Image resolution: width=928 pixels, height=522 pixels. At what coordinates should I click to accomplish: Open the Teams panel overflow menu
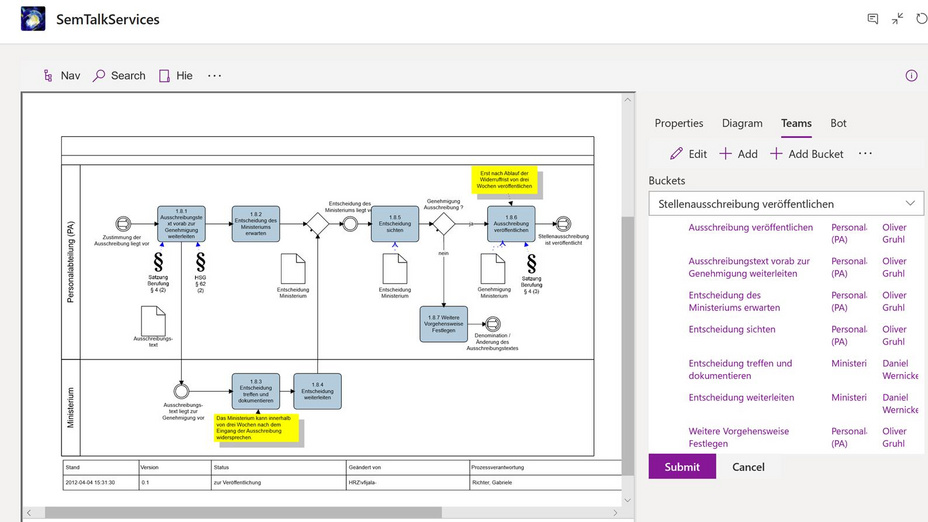coord(865,154)
